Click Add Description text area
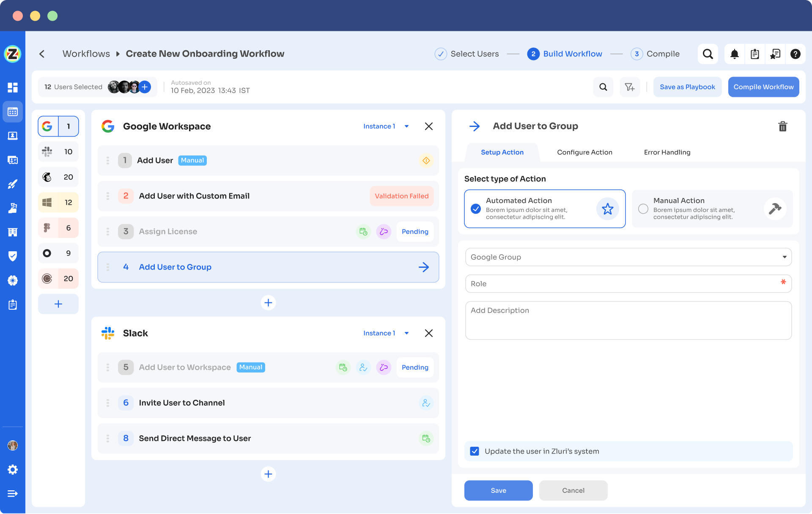The height and width of the screenshot is (514, 812). pyautogui.click(x=628, y=319)
